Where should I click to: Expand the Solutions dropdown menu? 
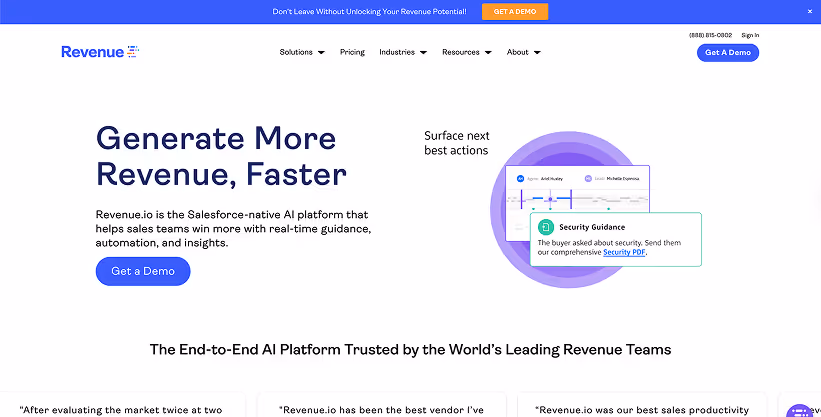click(302, 52)
